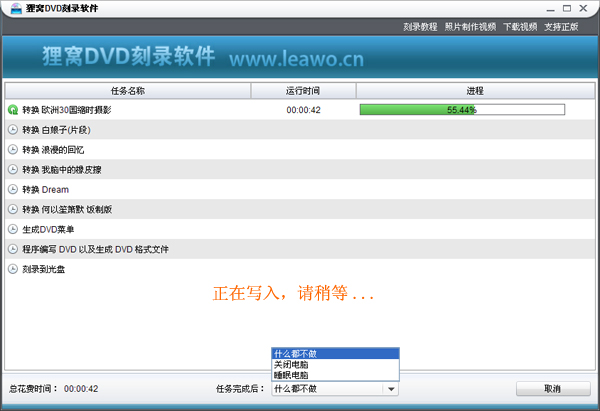Choose 睡眠电脑 from the dropdown list

pos(335,375)
